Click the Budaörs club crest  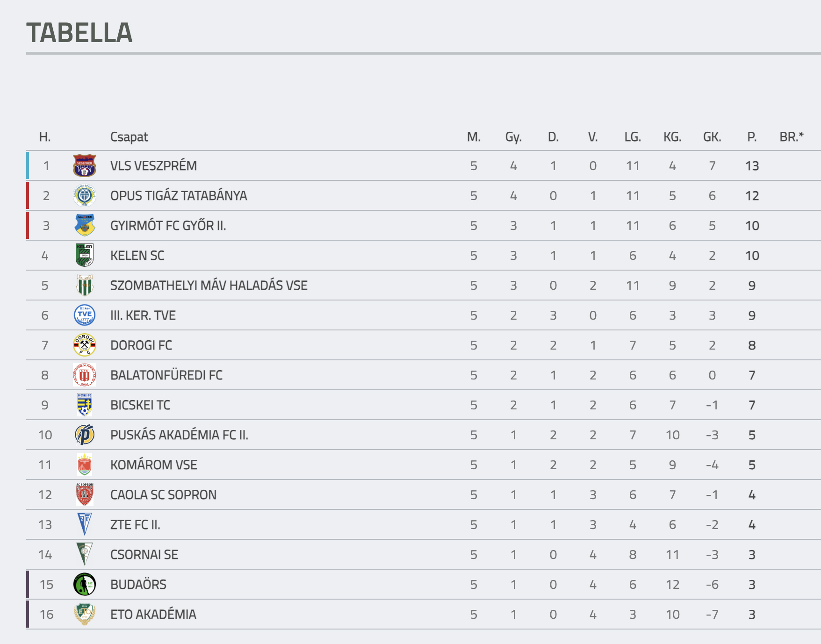click(85, 585)
